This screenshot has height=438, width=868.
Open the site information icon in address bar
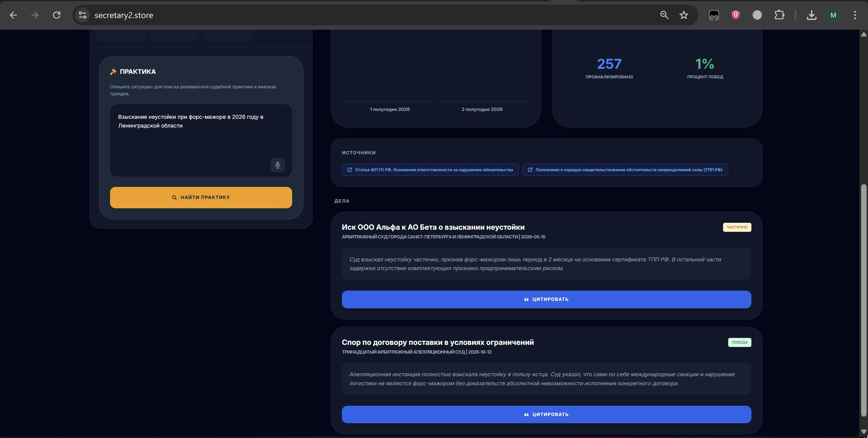(83, 15)
